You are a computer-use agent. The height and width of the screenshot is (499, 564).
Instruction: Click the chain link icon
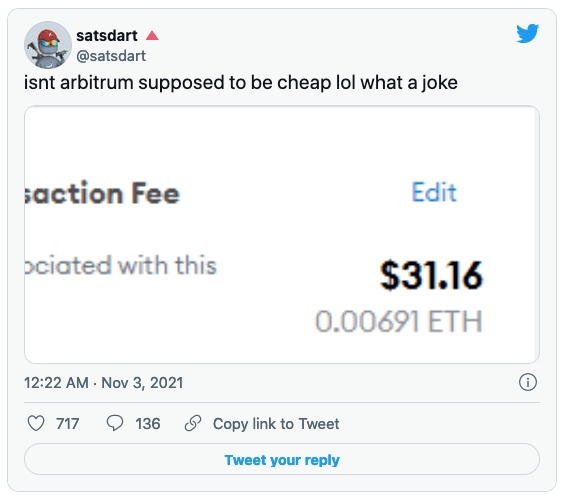pyautogui.click(x=193, y=423)
